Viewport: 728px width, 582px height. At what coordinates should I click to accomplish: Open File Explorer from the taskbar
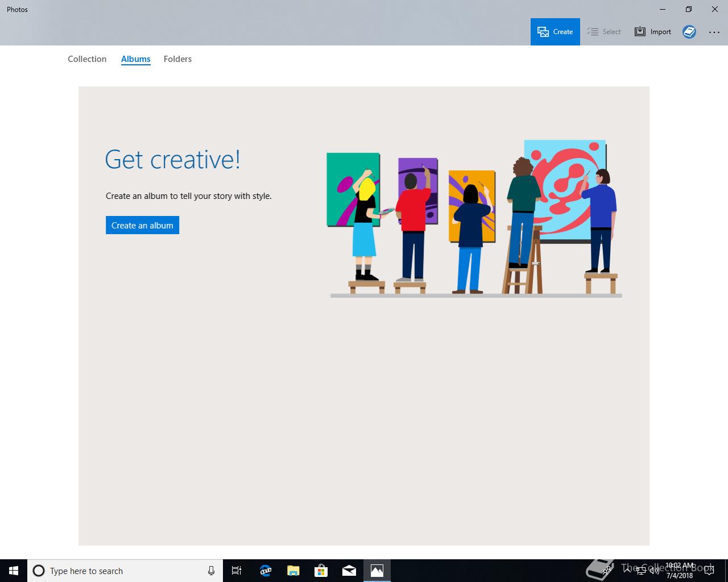coord(293,571)
